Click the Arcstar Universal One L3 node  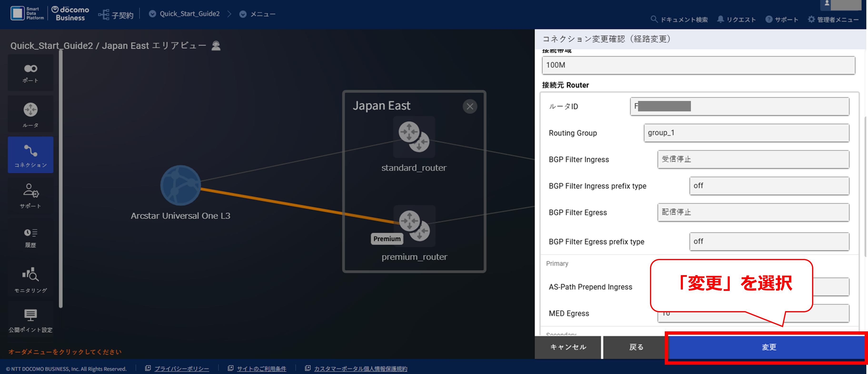click(x=180, y=185)
